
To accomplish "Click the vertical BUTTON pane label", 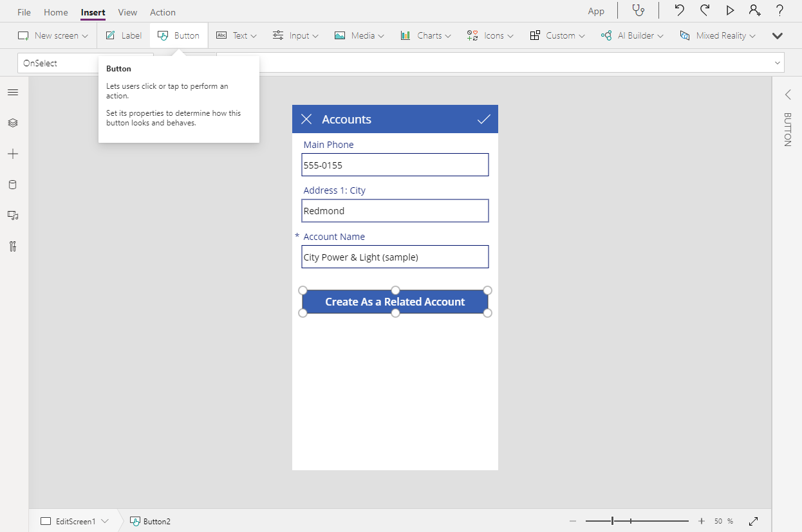I will pyautogui.click(x=787, y=129).
